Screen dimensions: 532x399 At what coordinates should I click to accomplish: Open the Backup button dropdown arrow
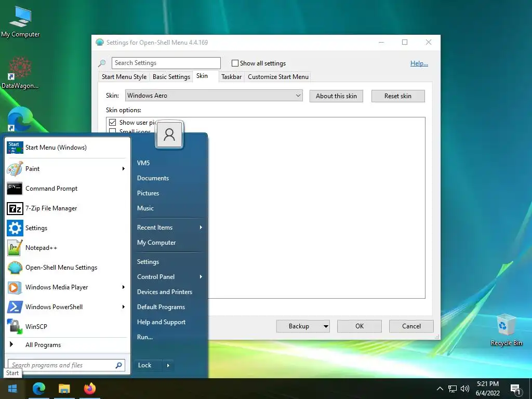(x=326, y=326)
